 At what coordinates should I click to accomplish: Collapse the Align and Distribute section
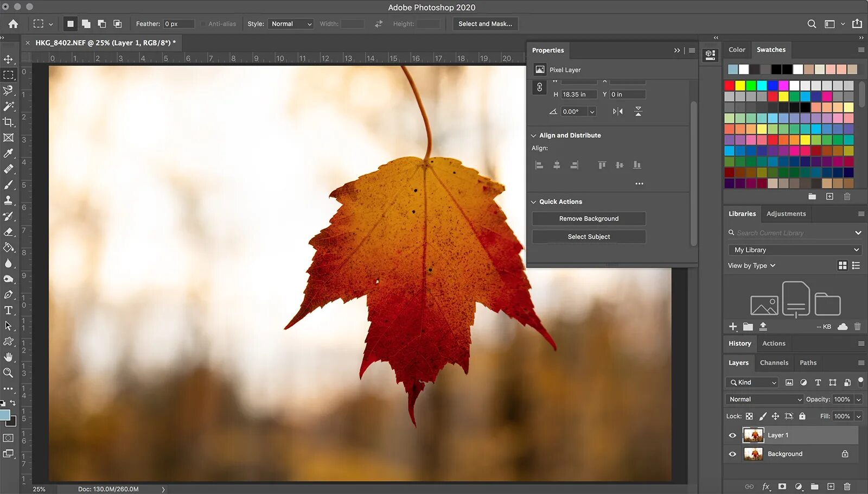(x=534, y=136)
